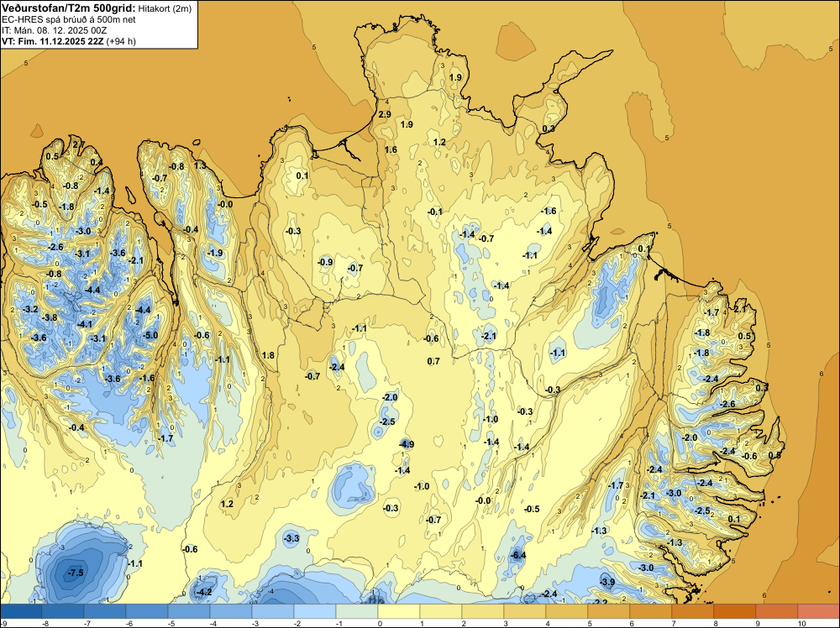This screenshot has height=628, width=840.
Task: Click the -1.9 temperature value
Action: click(x=215, y=254)
